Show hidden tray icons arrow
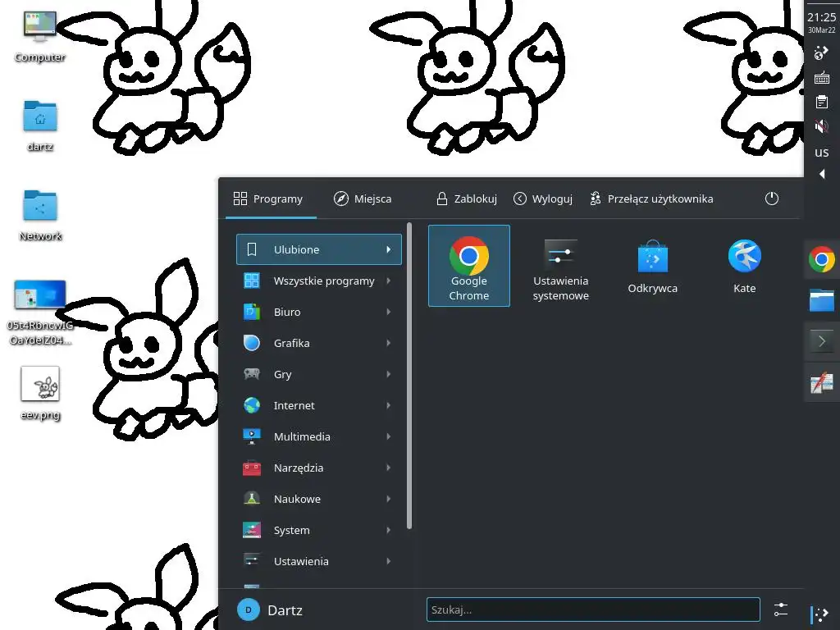The image size is (840, 630). [821, 174]
